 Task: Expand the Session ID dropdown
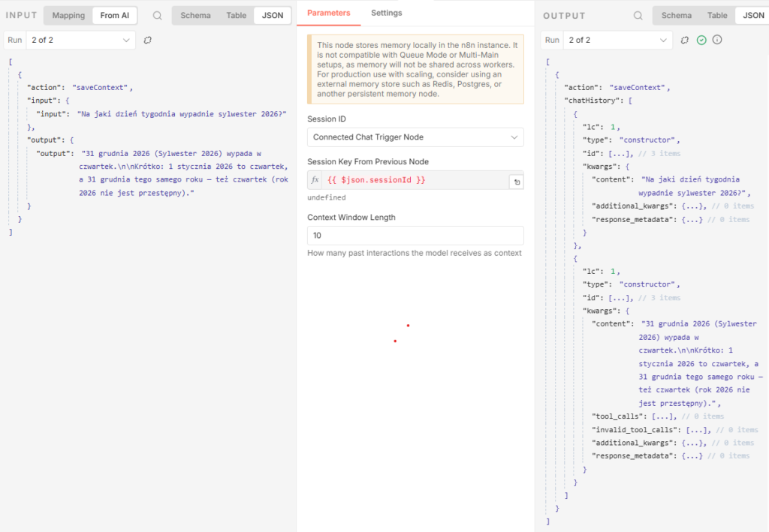point(415,137)
